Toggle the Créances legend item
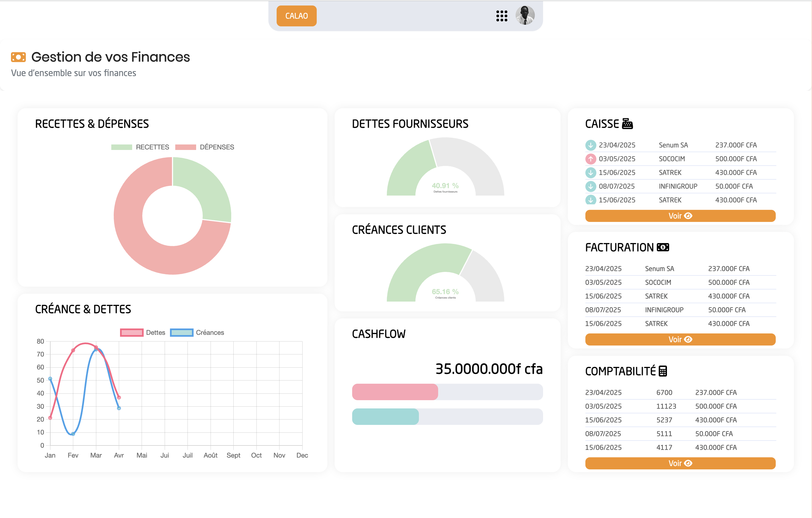This screenshot has width=812, height=518. tap(197, 333)
